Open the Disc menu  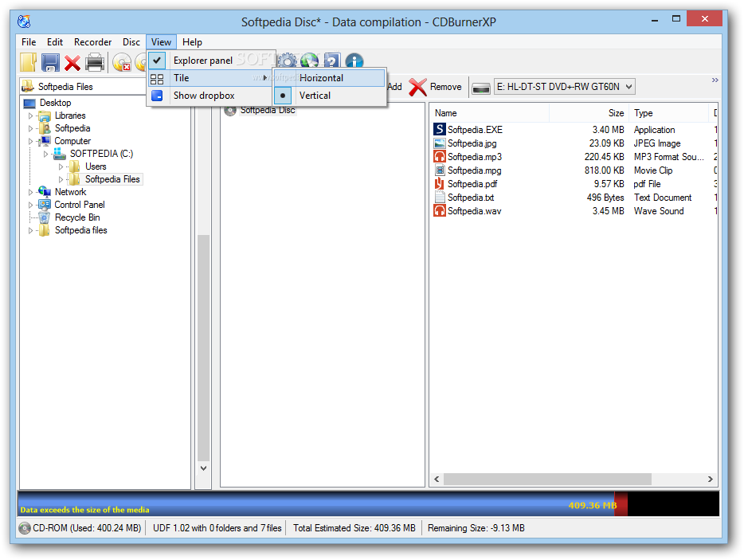click(x=131, y=41)
